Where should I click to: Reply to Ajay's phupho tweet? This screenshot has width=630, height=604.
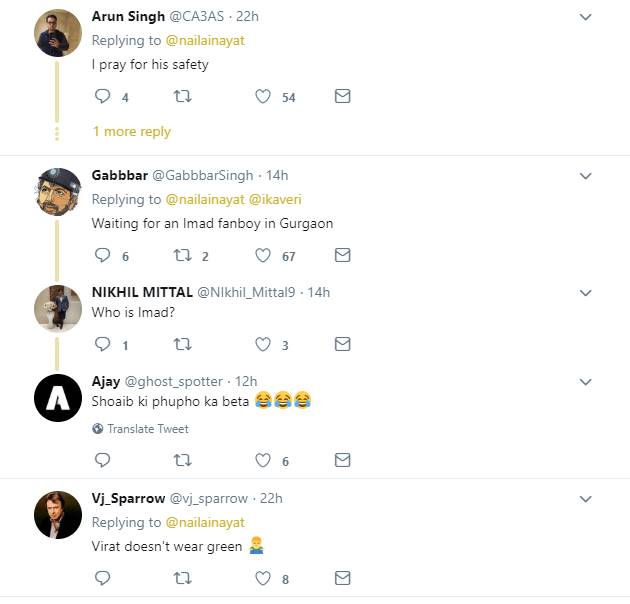102,460
